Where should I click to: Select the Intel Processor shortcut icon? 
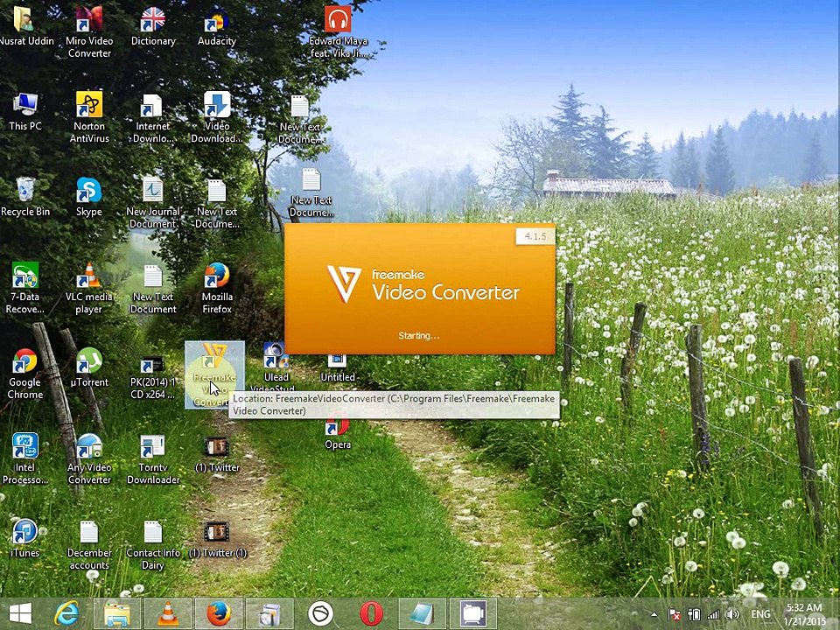pos(25,458)
